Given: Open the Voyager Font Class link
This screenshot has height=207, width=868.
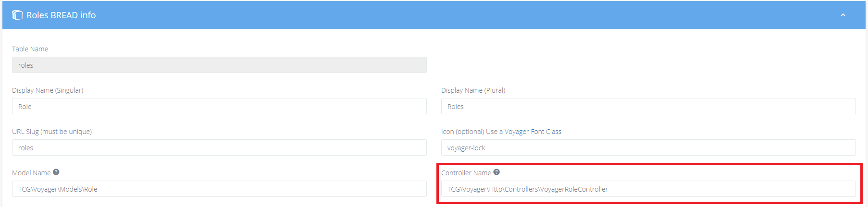Looking at the screenshot, I should click(x=533, y=132).
